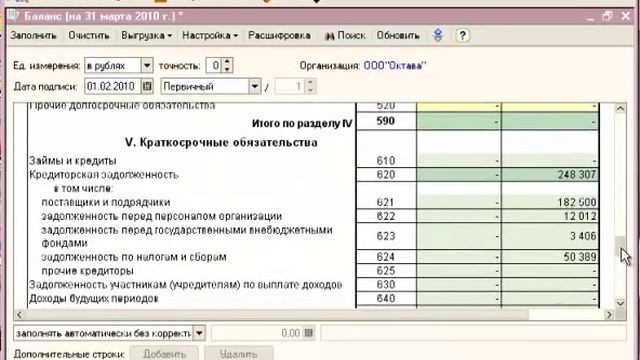Click the line code 624 cell

point(386,257)
